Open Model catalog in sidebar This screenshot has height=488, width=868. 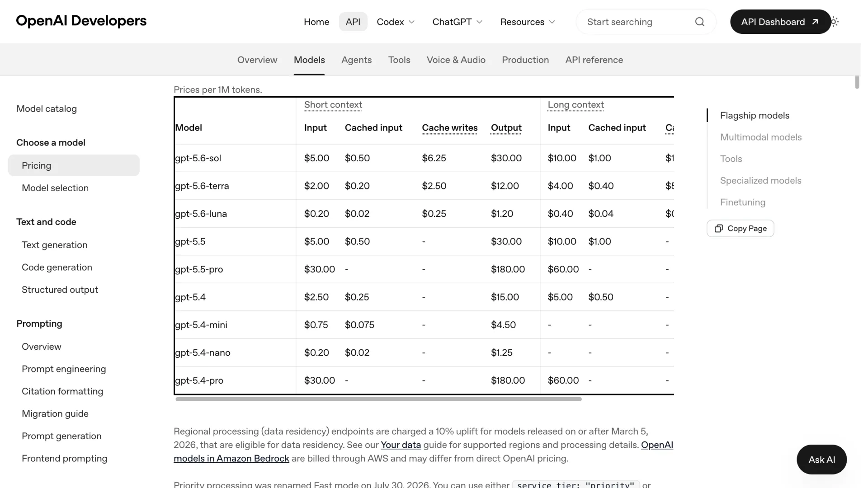tap(47, 109)
